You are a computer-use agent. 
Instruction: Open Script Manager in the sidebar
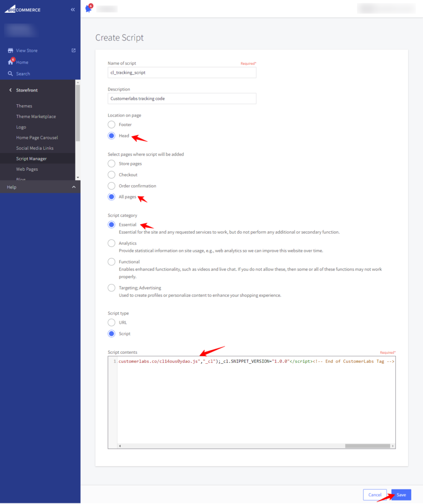point(31,158)
